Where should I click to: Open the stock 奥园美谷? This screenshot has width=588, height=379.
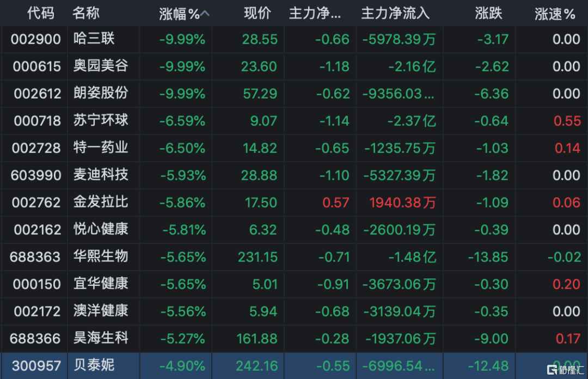click(x=101, y=66)
